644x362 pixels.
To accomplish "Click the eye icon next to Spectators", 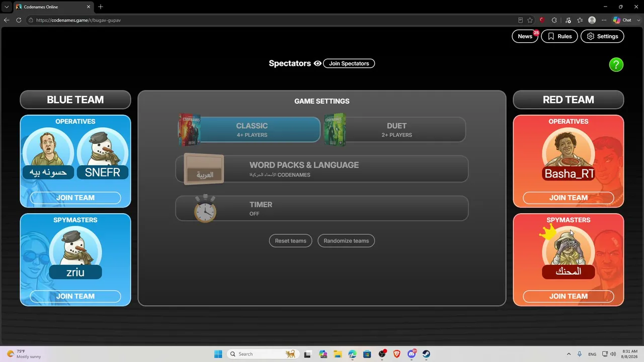I will click(x=317, y=63).
